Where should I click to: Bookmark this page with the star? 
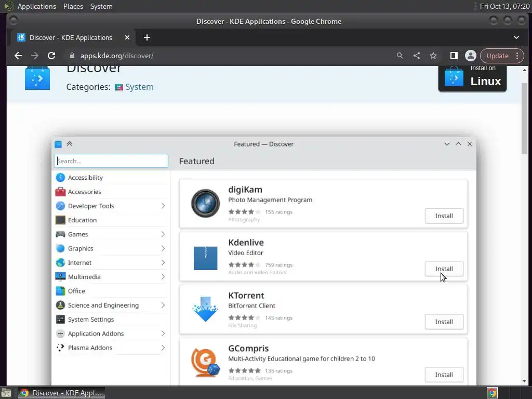coord(433,56)
